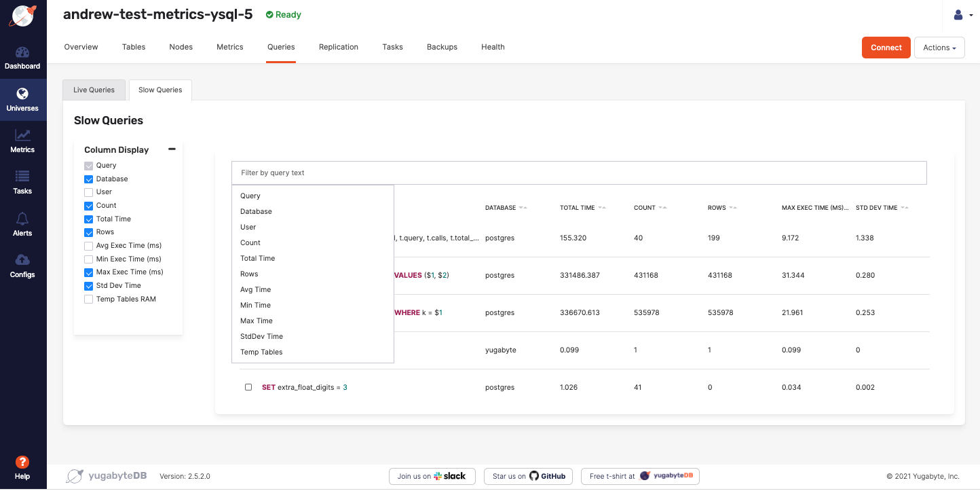
Task: Enable the Min Exec Time (ms) checkbox
Action: click(88, 259)
